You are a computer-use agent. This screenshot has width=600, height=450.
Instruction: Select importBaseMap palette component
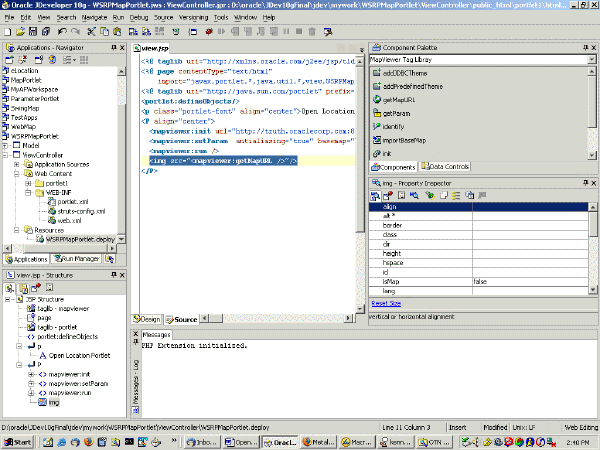coord(404,140)
